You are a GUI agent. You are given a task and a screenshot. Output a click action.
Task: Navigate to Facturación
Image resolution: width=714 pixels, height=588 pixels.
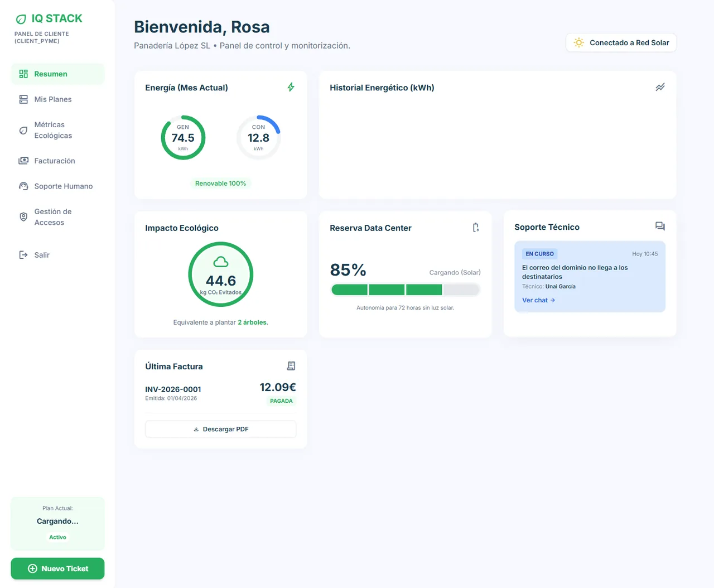57,161
